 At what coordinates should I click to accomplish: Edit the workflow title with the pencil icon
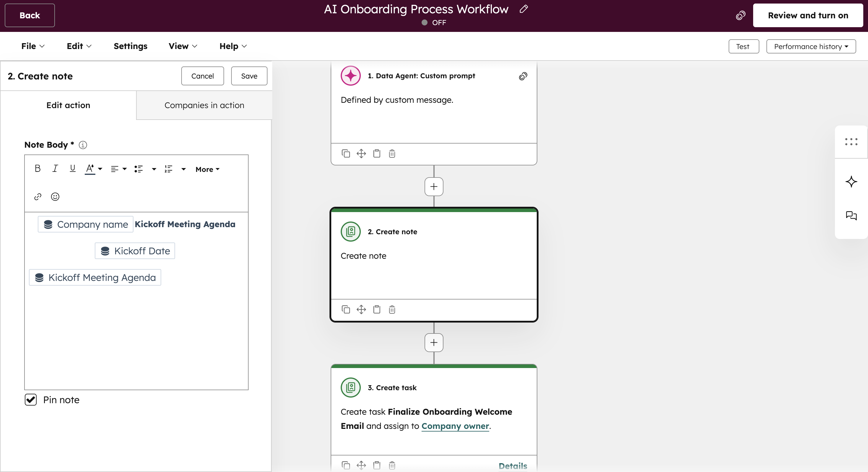pyautogui.click(x=523, y=9)
